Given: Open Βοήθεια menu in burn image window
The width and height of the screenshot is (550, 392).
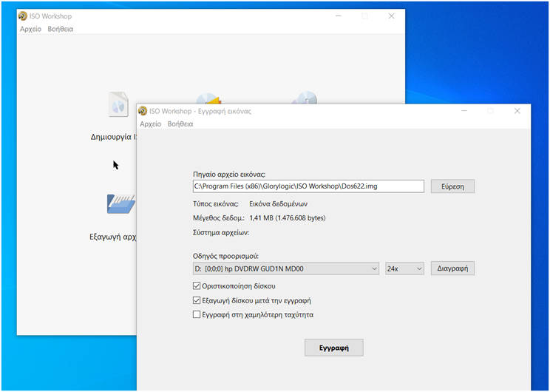Looking at the screenshot, I should point(180,124).
